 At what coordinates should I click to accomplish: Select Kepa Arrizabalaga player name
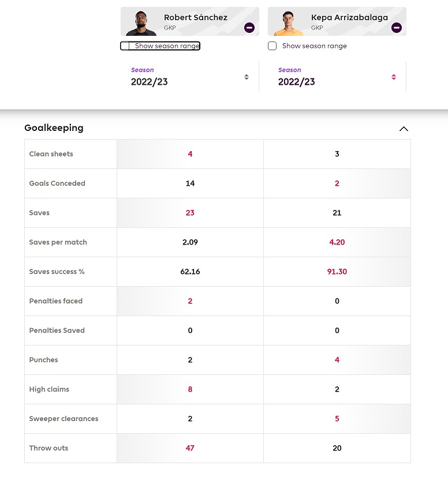tap(349, 17)
